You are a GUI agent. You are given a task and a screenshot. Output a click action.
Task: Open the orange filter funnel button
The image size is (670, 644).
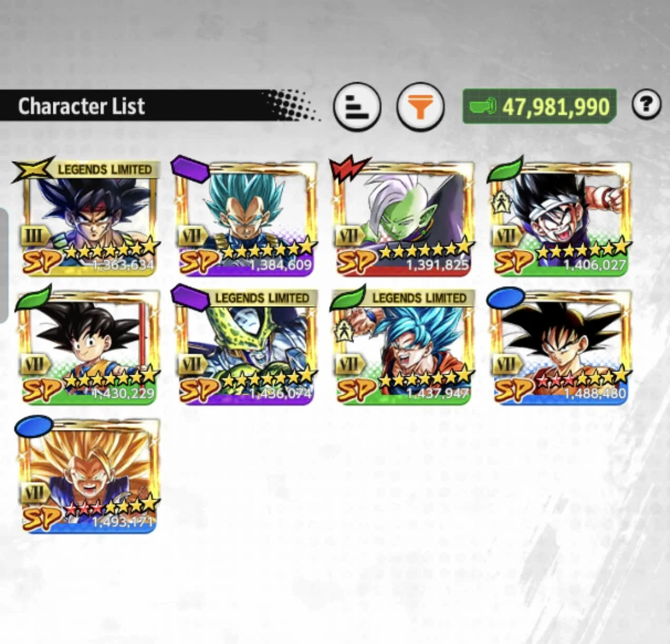tap(420, 106)
